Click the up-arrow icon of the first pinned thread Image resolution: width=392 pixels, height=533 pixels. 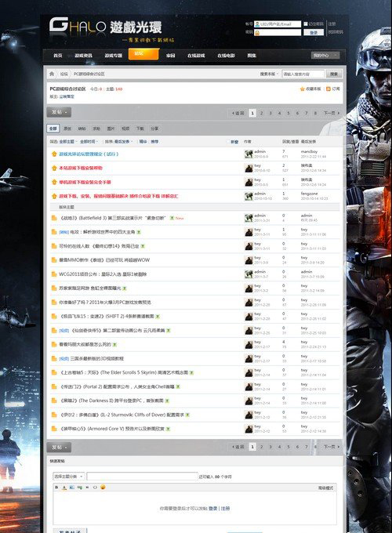point(54,154)
